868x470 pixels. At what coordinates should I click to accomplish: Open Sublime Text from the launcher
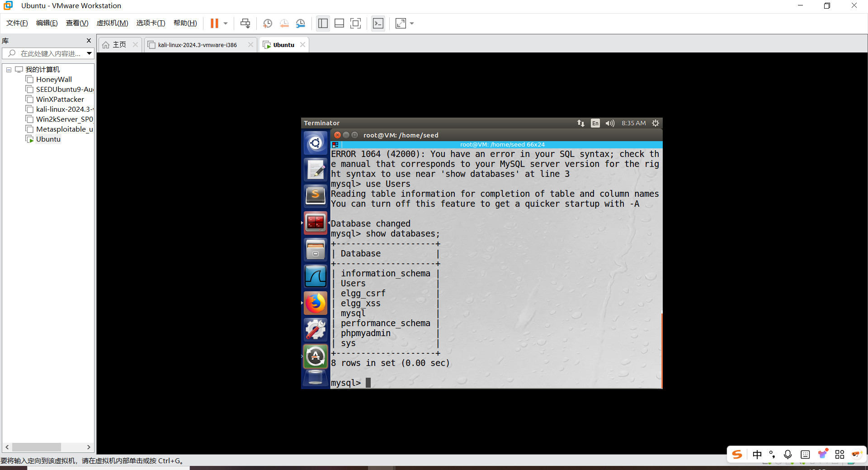click(x=315, y=196)
